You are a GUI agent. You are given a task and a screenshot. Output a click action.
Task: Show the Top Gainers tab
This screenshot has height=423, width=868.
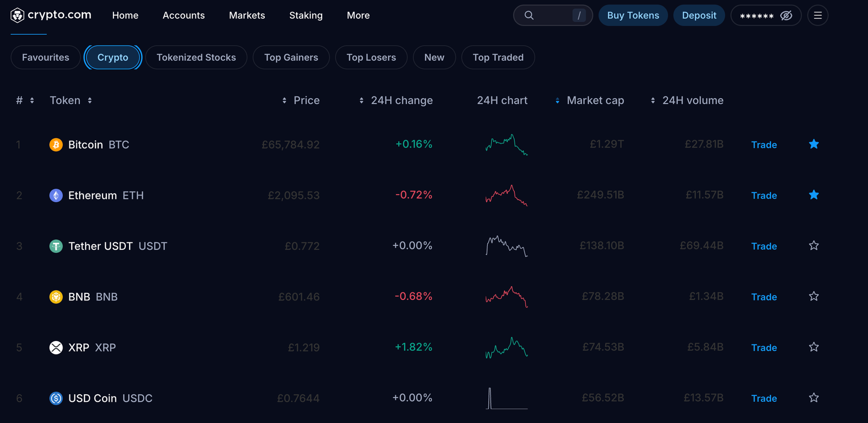[x=291, y=57]
